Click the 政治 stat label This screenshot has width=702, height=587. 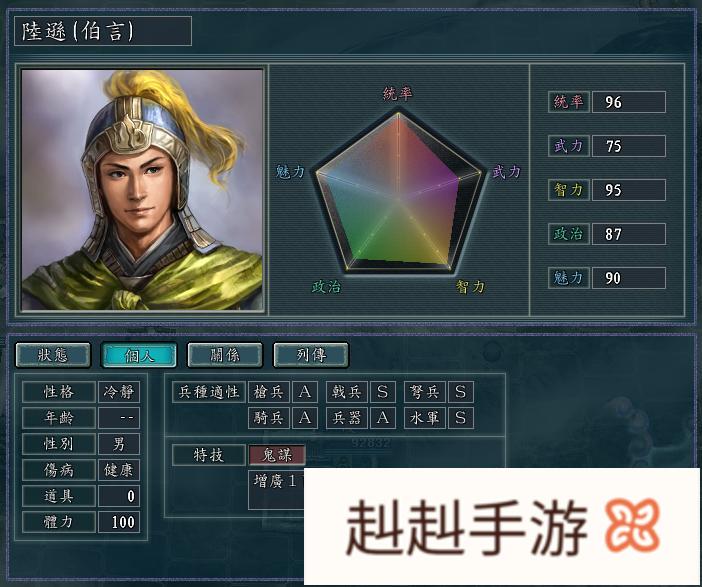569,234
